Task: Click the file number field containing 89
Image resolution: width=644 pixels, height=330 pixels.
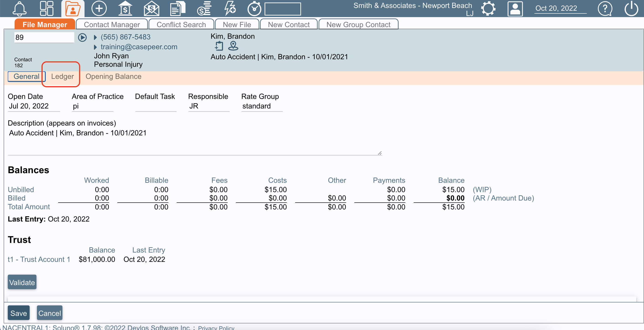Action: [44, 38]
